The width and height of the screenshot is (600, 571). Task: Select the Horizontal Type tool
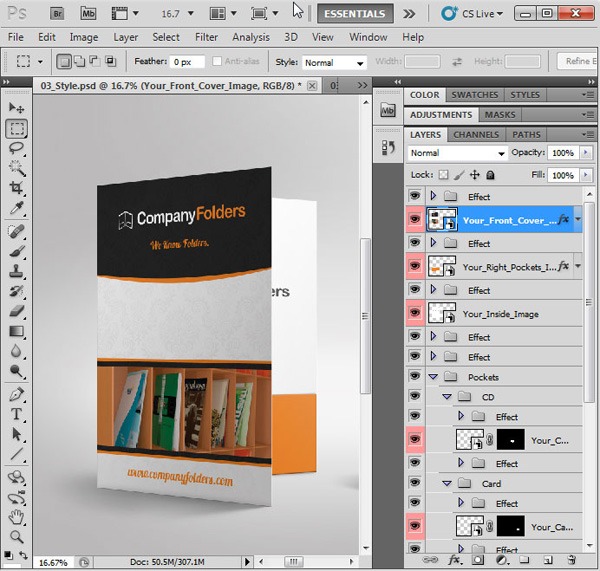point(17,414)
